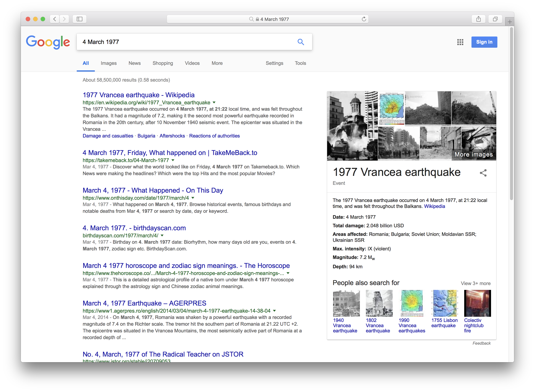Image resolution: width=535 pixels, height=392 pixels.
Task: Open a new tab with plus button
Action: 509,22
